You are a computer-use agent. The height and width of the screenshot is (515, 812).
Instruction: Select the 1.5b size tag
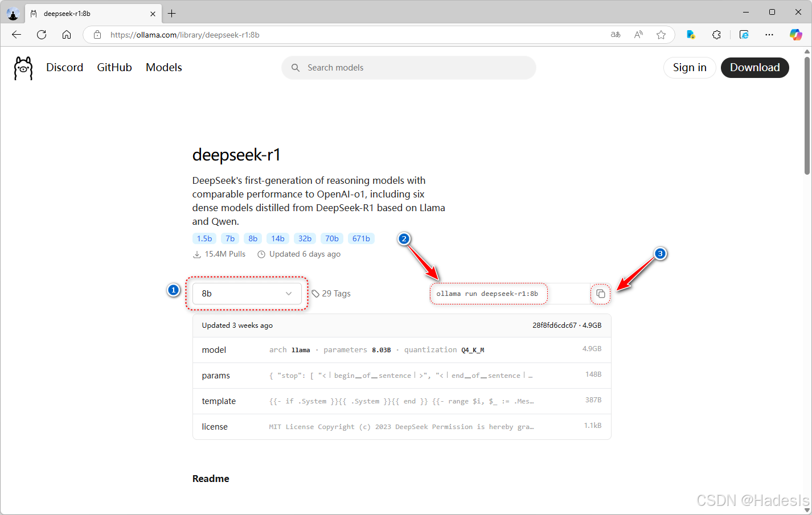tap(204, 238)
